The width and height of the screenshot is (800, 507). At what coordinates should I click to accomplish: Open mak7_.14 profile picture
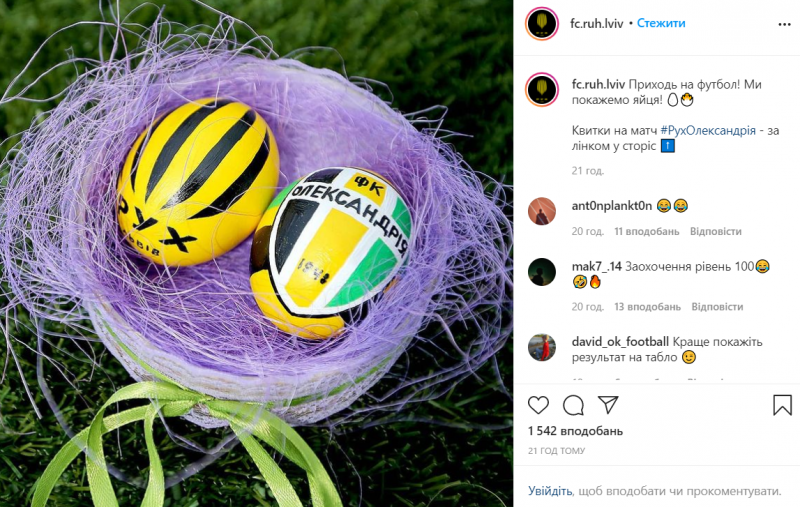click(x=542, y=272)
